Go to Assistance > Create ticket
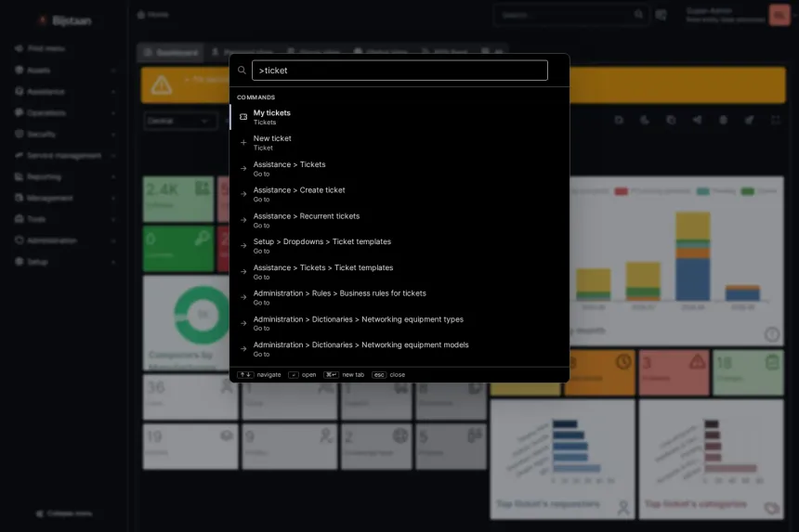Image resolution: width=799 pixels, height=532 pixels. click(399, 194)
